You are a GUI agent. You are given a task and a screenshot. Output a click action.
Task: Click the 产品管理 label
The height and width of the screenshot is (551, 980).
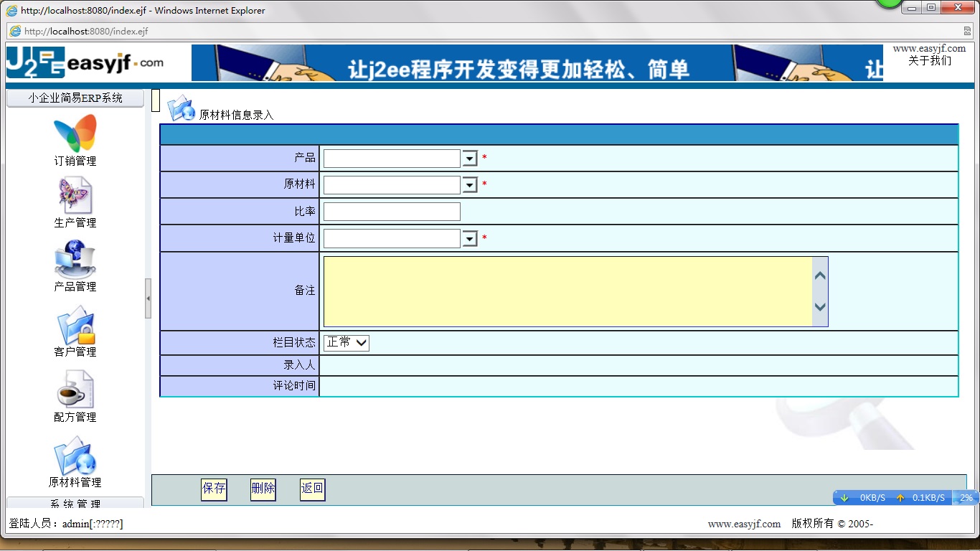[75, 287]
